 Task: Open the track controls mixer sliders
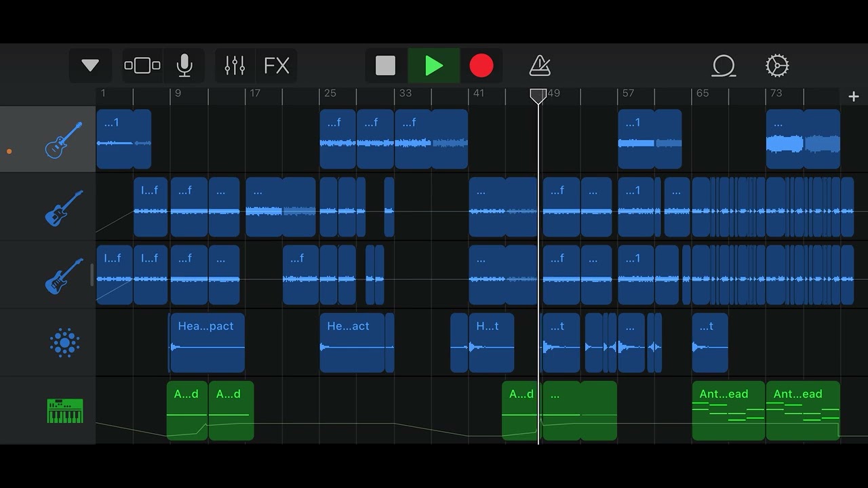[x=235, y=66]
